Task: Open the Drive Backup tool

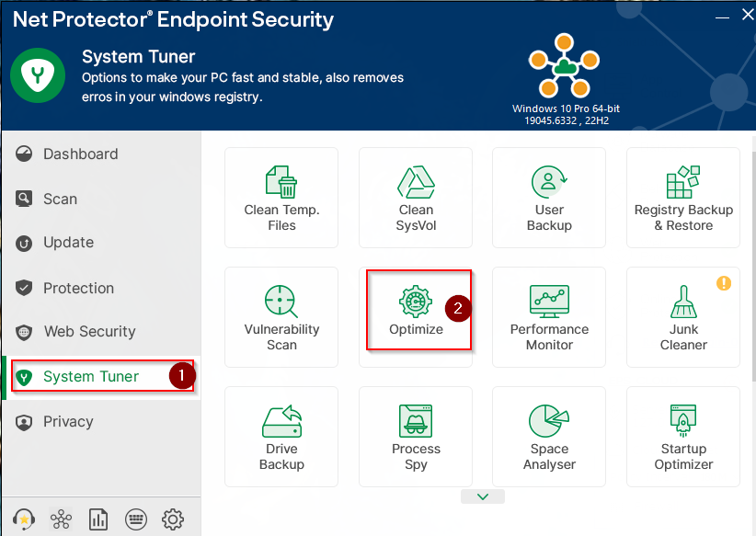Action: (281, 437)
